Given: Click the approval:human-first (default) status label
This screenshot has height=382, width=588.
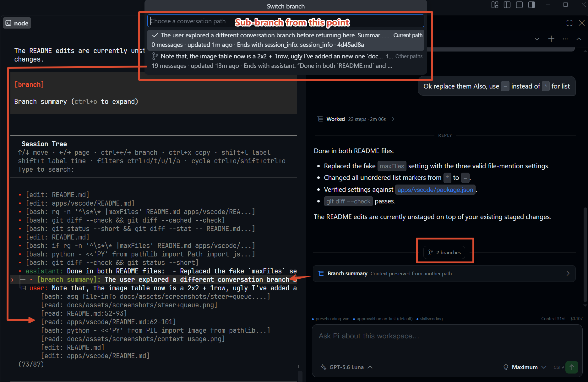Looking at the screenshot, I should pos(384,319).
